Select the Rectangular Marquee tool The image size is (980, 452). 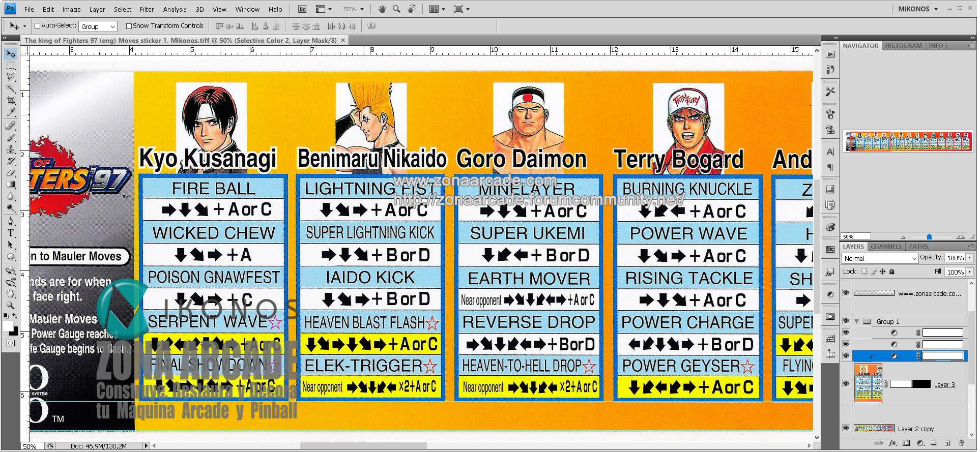(x=11, y=65)
